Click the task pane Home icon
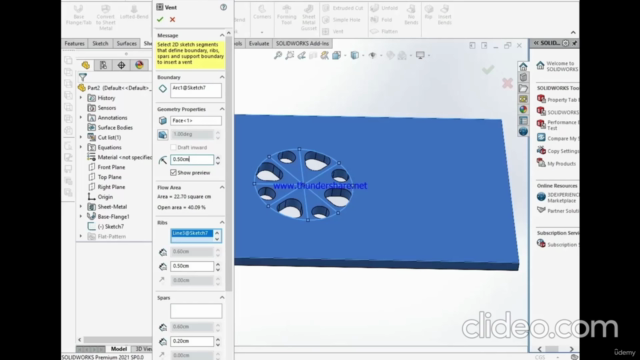 (x=523, y=66)
